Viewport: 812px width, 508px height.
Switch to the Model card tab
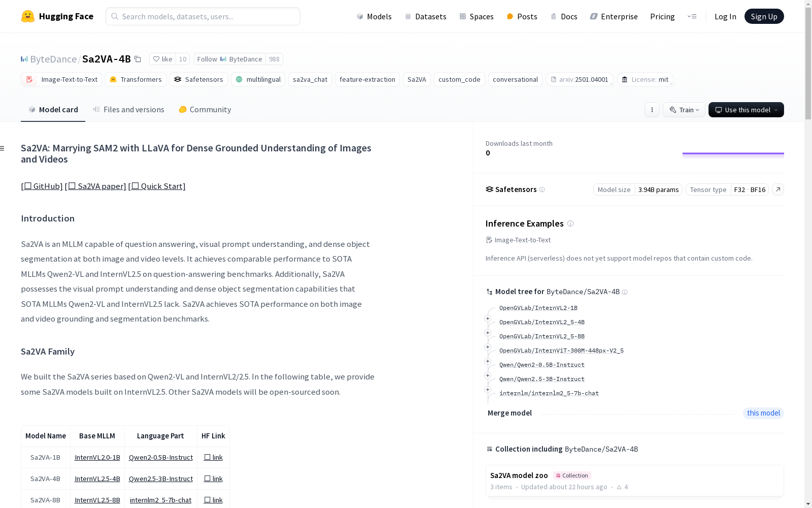[x=53, y=110]
